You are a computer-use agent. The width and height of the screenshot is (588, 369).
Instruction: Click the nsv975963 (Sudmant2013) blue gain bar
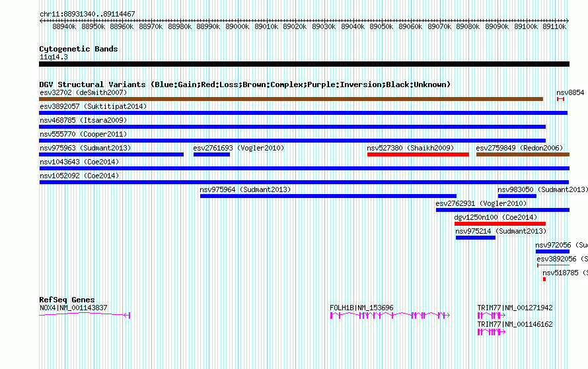coord(112,154)
